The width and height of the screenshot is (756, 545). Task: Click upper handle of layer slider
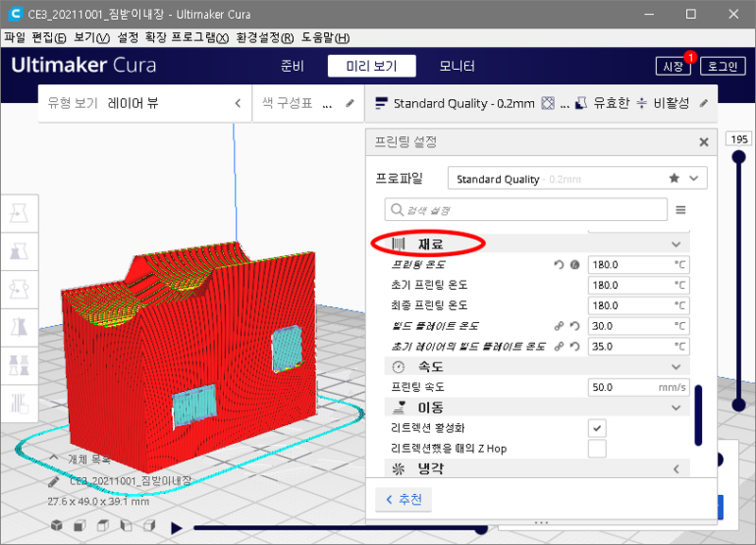[x=739, y=157]
